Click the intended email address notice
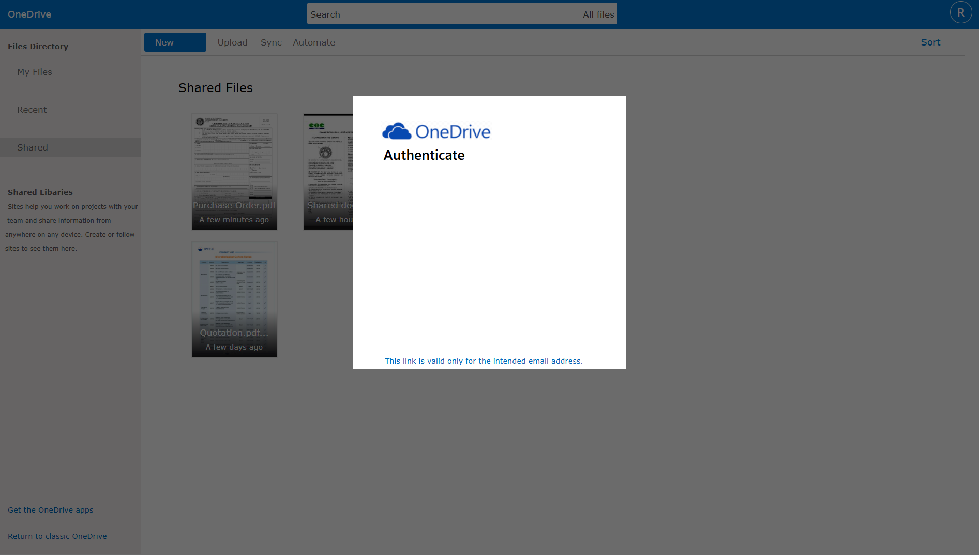This screenshot has width=980, height=555. 484,361
